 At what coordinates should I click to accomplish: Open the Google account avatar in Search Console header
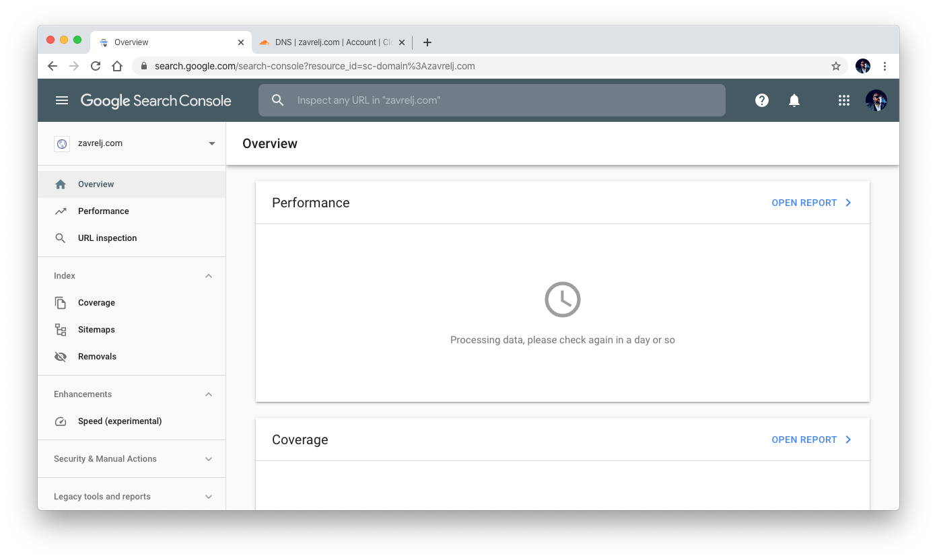pos(876,100)
